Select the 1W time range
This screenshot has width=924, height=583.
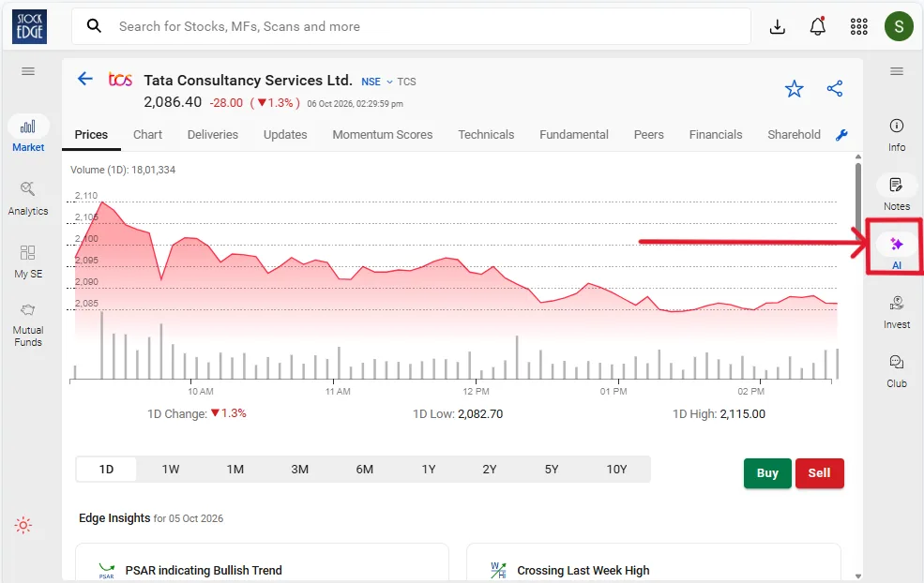tap(171, 470)
